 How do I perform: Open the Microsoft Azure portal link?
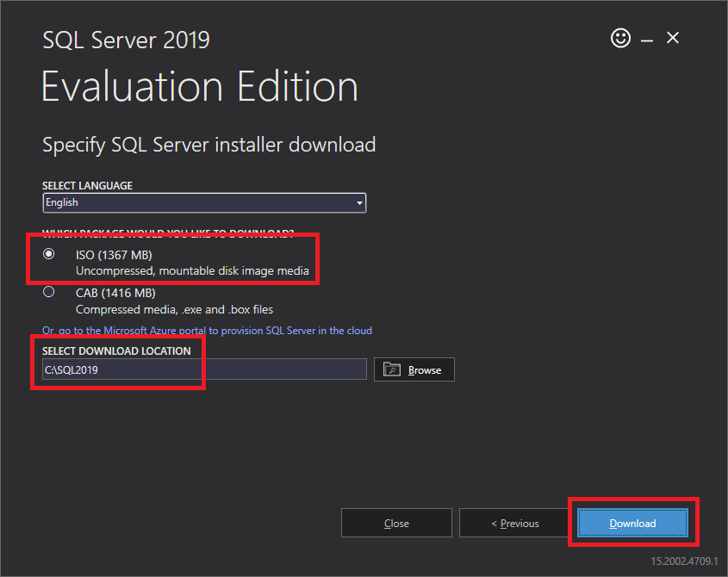pyautogui.click(x=207, y=330)
